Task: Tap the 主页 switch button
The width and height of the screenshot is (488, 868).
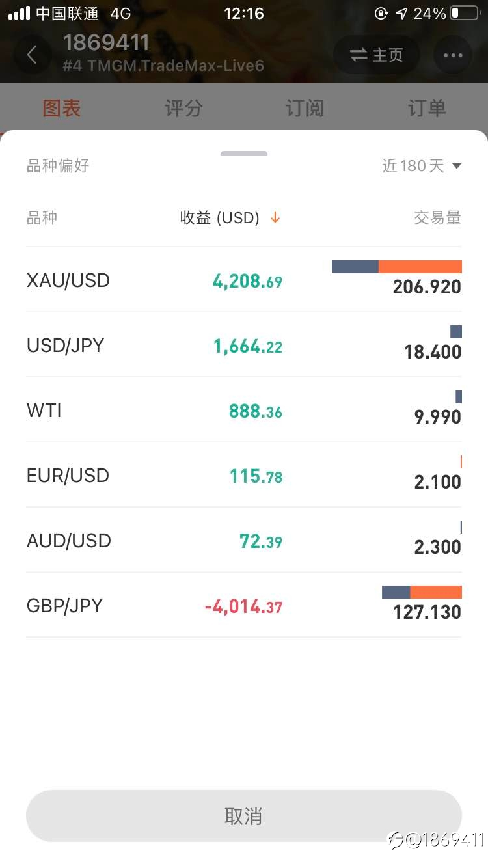Action: [x=377, y=55]
